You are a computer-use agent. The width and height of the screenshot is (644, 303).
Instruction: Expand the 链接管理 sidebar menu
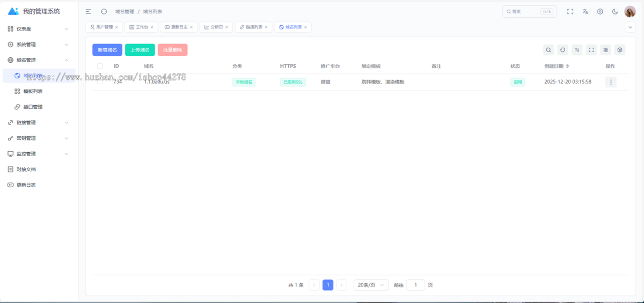(39, 122)
